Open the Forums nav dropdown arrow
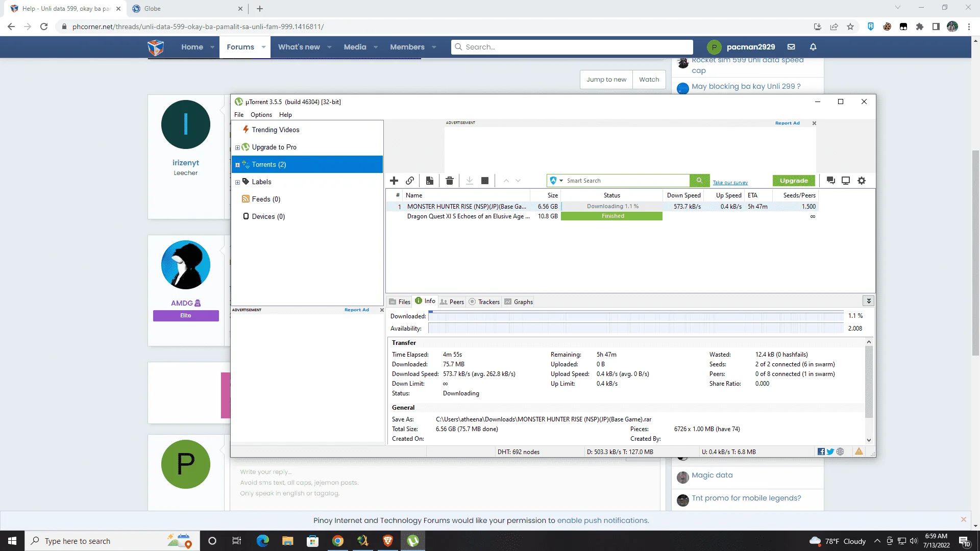 click(263, 47)
